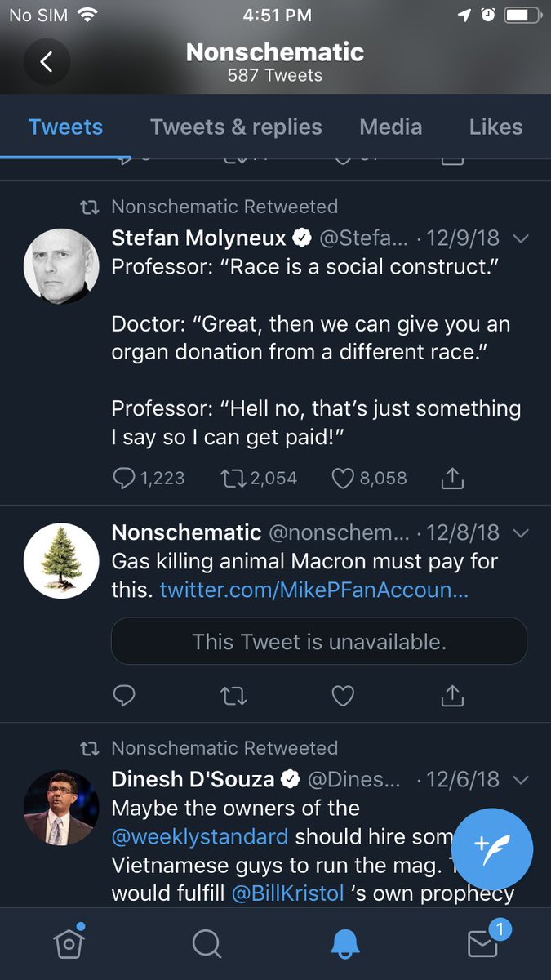
Task: Open the Search magnifier icon
Action: [x=207, y=944]
